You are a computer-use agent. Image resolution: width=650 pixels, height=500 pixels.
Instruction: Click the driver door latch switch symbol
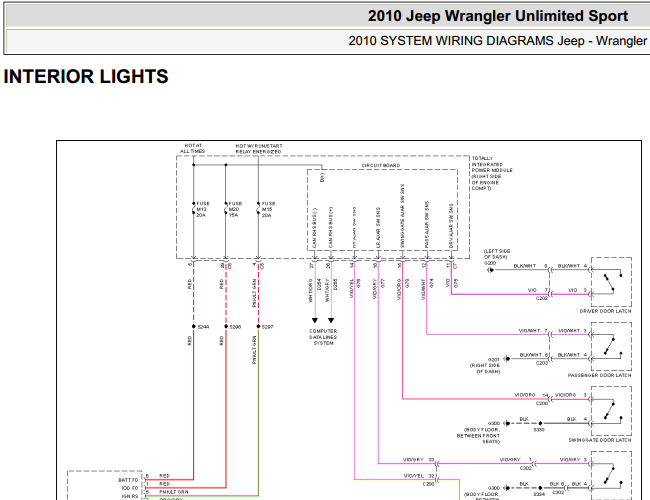611,282
